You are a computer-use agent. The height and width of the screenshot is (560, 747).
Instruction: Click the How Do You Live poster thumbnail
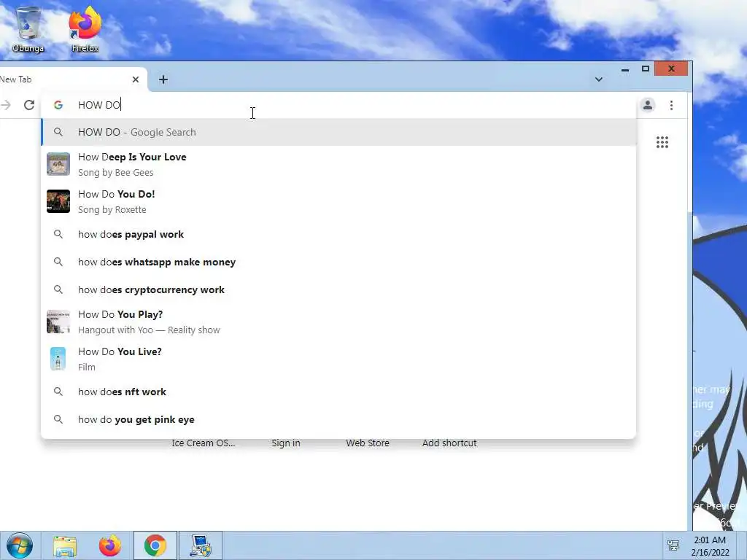coord(58,359)
